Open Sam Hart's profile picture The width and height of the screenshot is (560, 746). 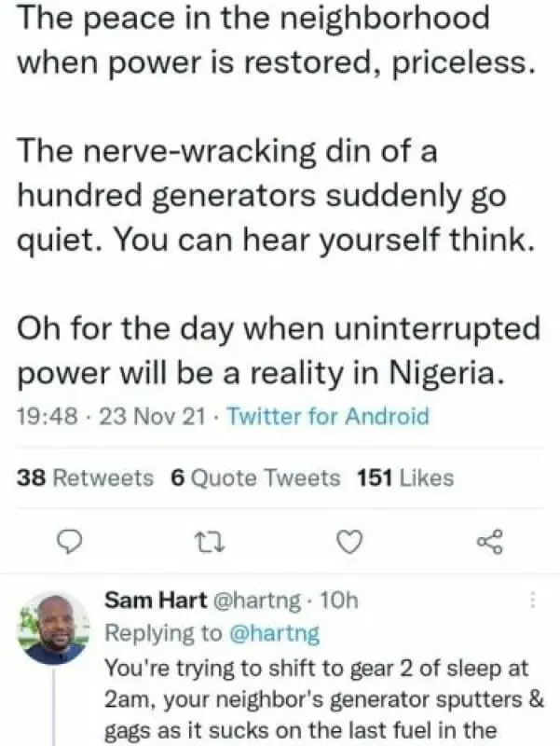tap(54, 629)
